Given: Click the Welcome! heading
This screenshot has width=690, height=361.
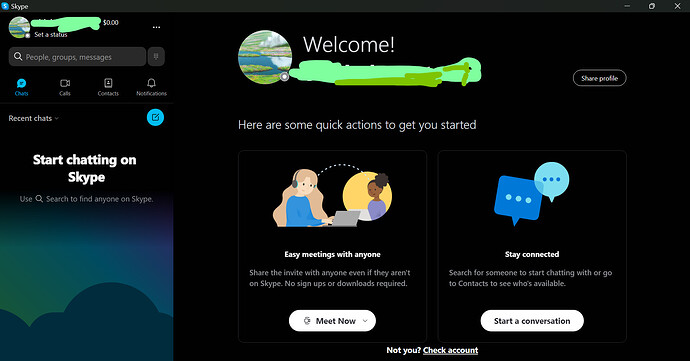Looking at the screenshot, I should click(349, 44).
